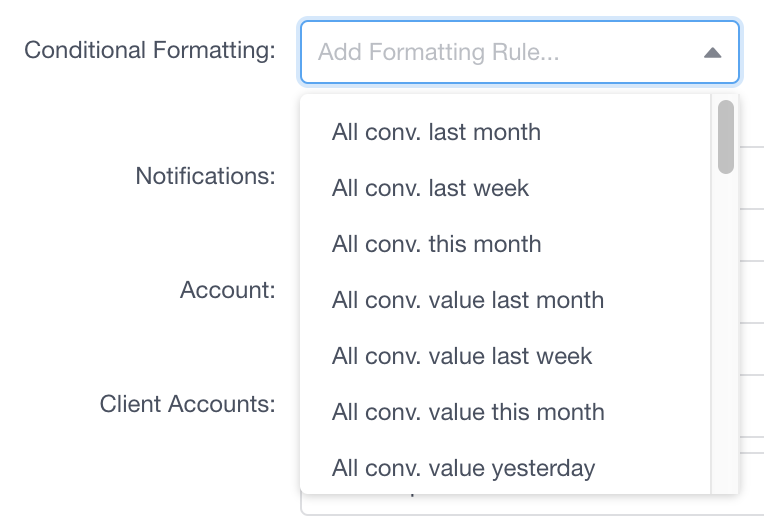Select 'All conv. last month' option
764x522 pixels.
(x=436, y=132)
